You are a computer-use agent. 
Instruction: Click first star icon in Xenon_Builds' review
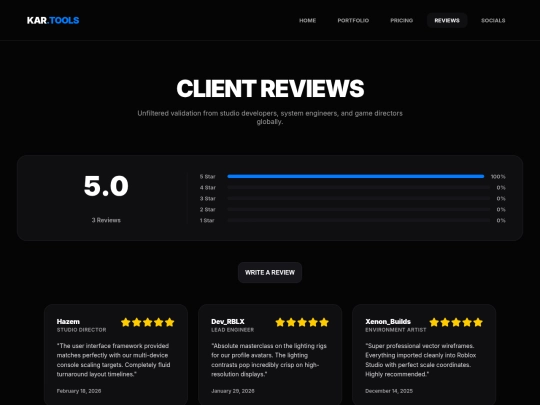tap(434, 322)
